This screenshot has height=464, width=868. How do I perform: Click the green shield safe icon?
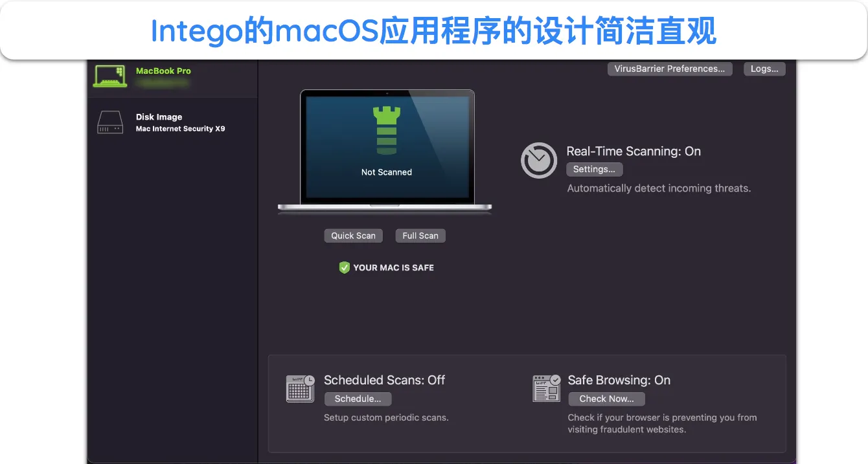click(x=345, y=267)
